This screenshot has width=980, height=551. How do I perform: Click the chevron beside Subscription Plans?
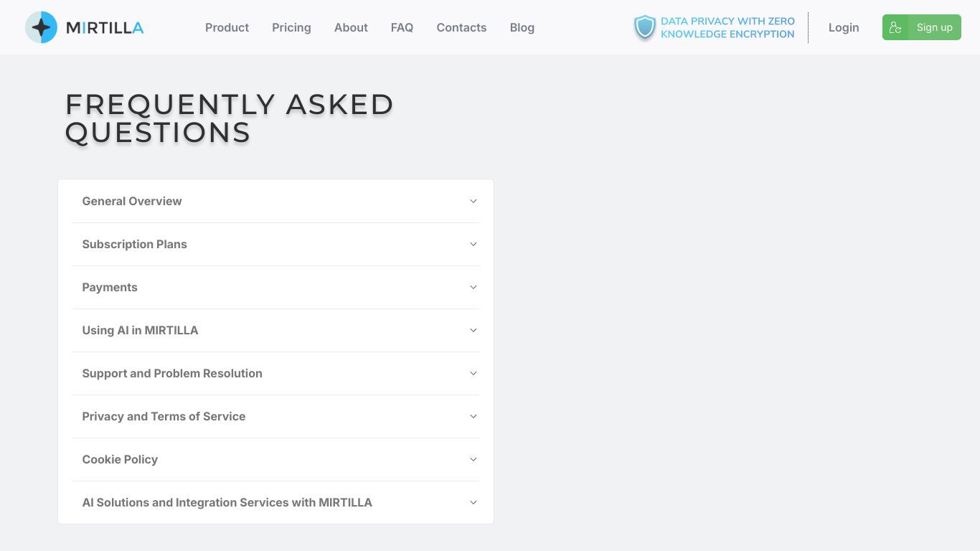coord(473,244)
